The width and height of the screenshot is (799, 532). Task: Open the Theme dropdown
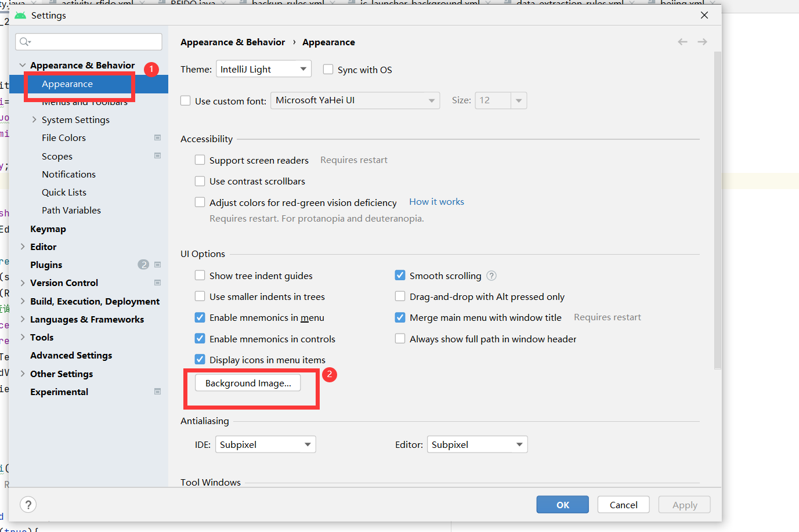tap(263, 68)
